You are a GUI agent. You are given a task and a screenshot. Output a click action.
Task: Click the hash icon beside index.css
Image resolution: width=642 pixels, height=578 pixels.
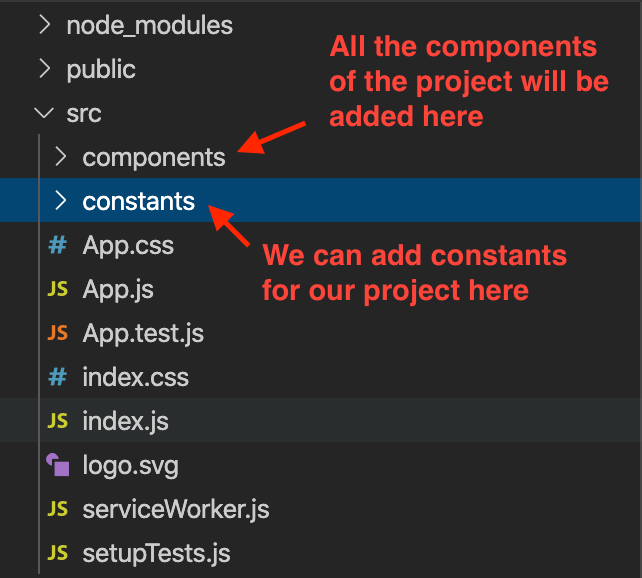[x=58, y=378]
